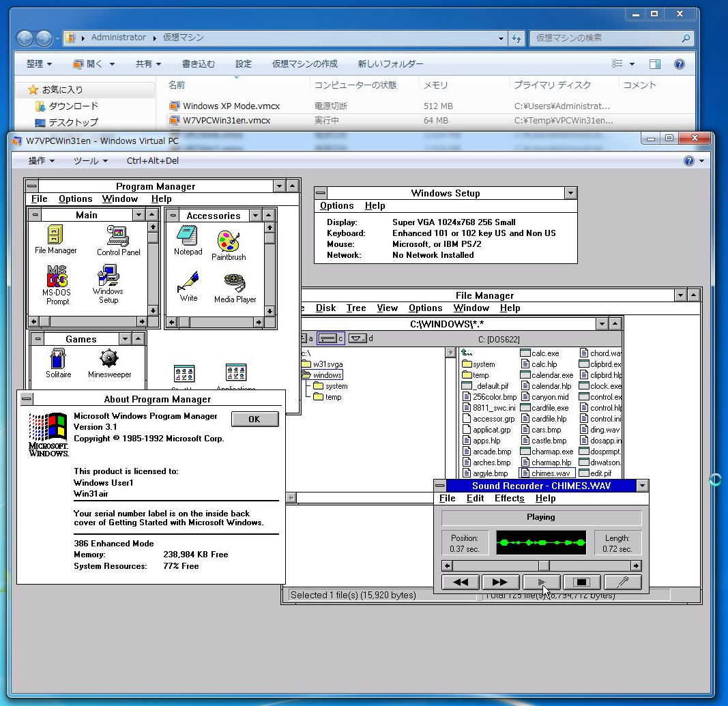Image resolution: width=728 pixels, height=706 pixels.
Task: Launch Paintbrush from Accessories
Action: (229, 246)
